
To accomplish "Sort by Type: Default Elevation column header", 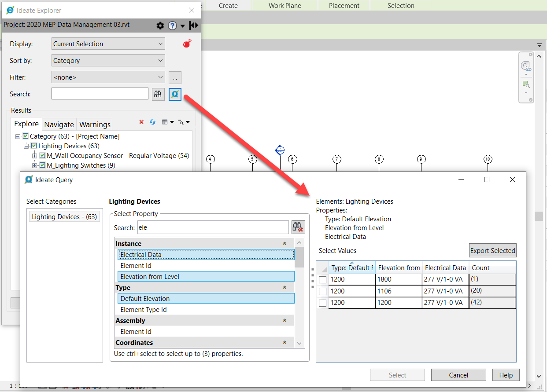I will coord(352,267).
